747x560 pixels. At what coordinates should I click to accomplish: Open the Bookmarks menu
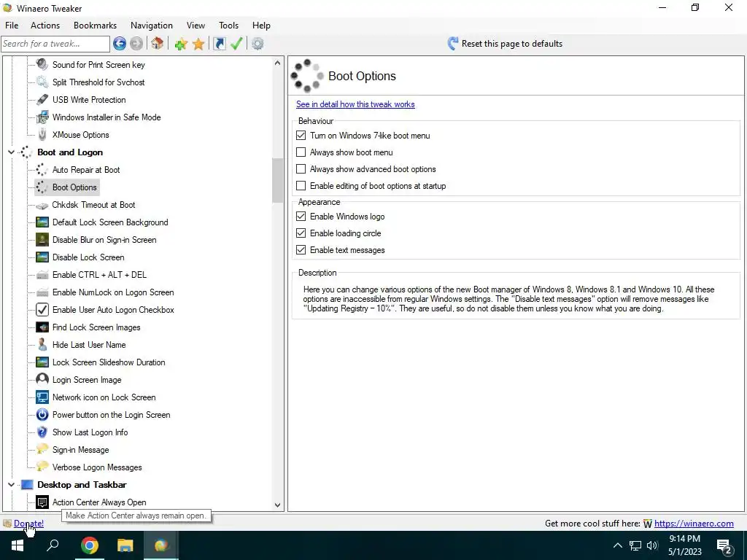pyautogui.click(x=96, y=26)
